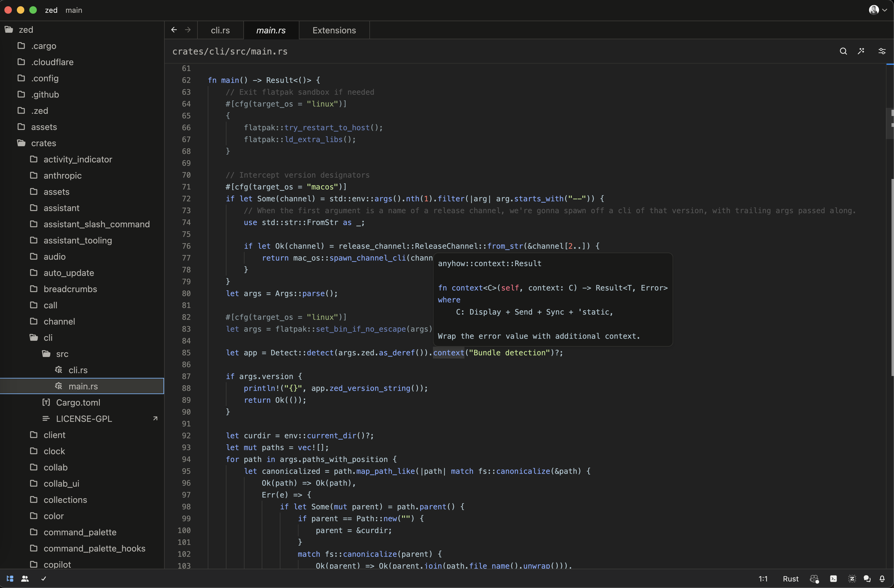Viewport: 894px width, 588px height.
Task: Click line number 85 in gutter
Action: coord(186,353)
